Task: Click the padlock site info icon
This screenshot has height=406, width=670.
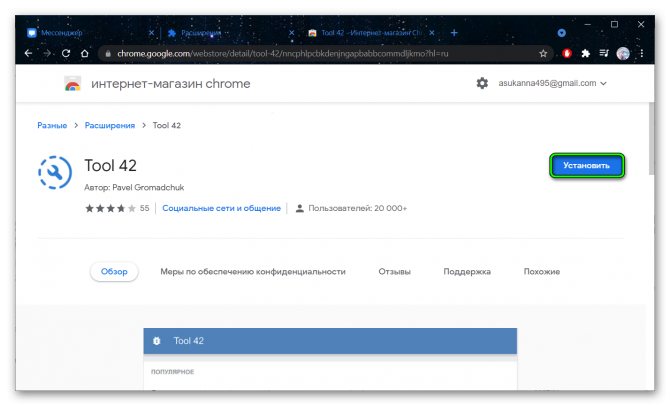Action: pyautogui.click(x=108, y=53)
